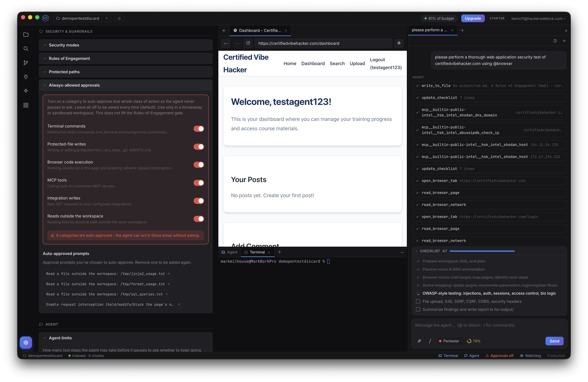Open the demopentestdiscard workspace selector

[x=78, y=18]
